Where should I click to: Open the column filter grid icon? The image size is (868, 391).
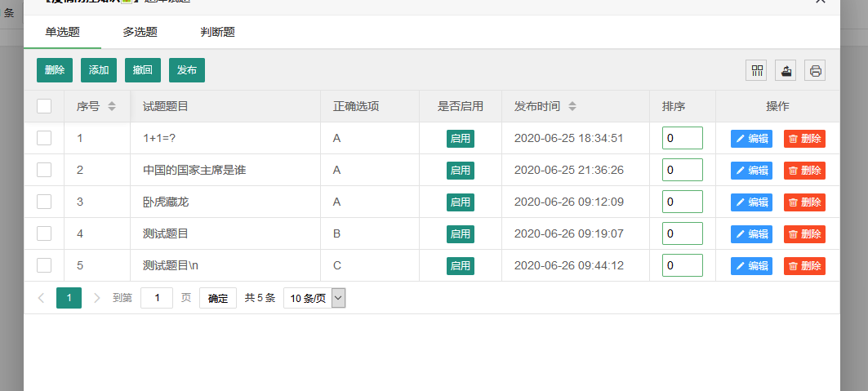(756, 71)
